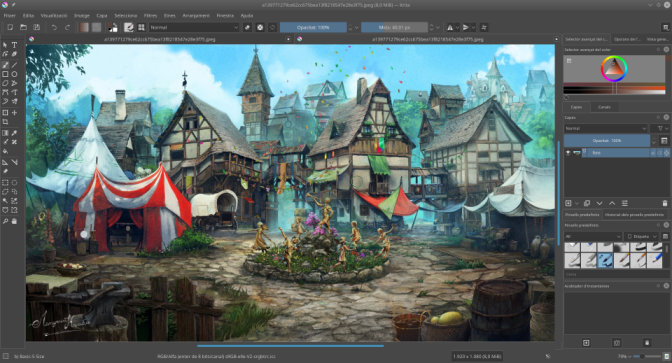Select the Polygon tool
672x363 pixels.
click(5, 83)
